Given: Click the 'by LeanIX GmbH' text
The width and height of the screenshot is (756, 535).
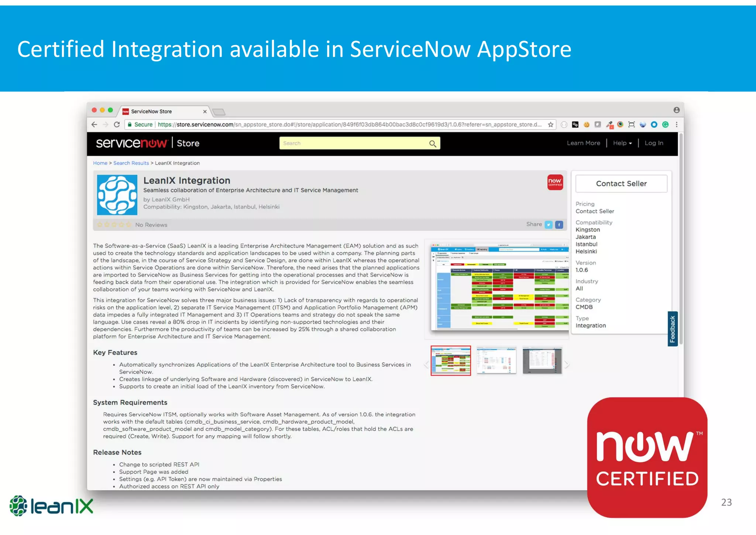Looking at the screenshot, I should click(x=166, y=200).
